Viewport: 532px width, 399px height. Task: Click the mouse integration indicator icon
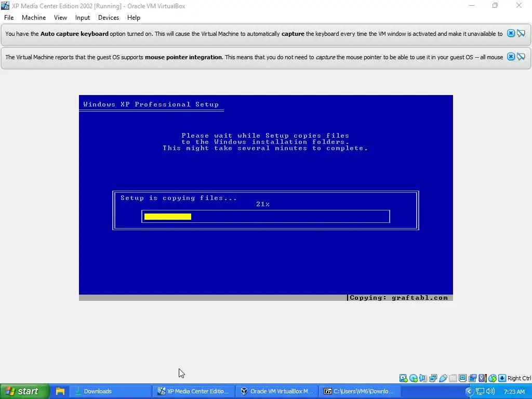click(x=493, y=378)
